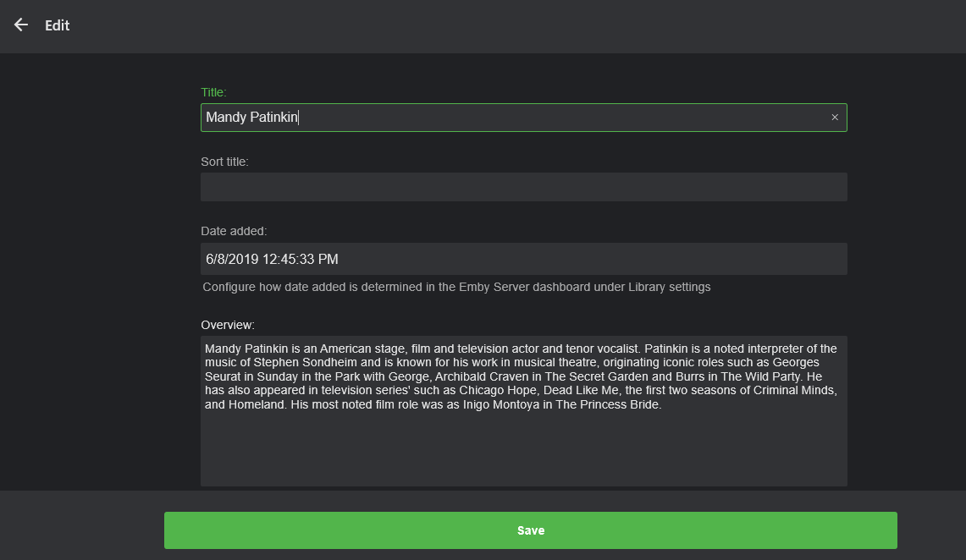Screen dimensions: 966x560
Task: Click inside the Overview text area
Action: pos(523,448)
